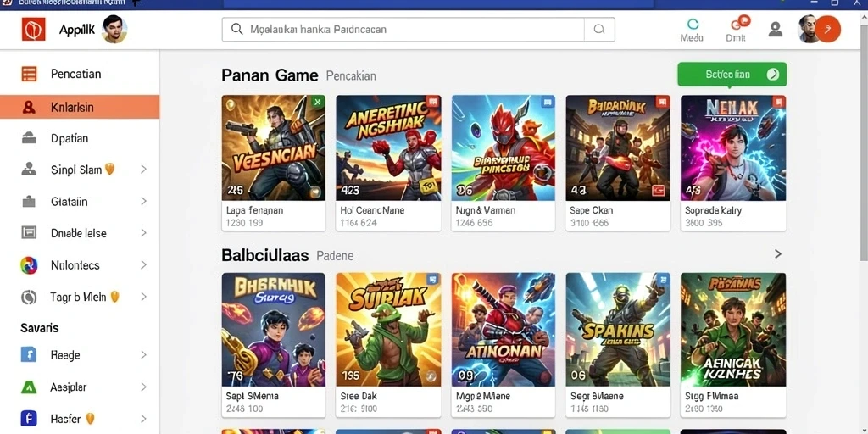
Task: Click the Sape Okan game title
Action: (x=591, y=210)
